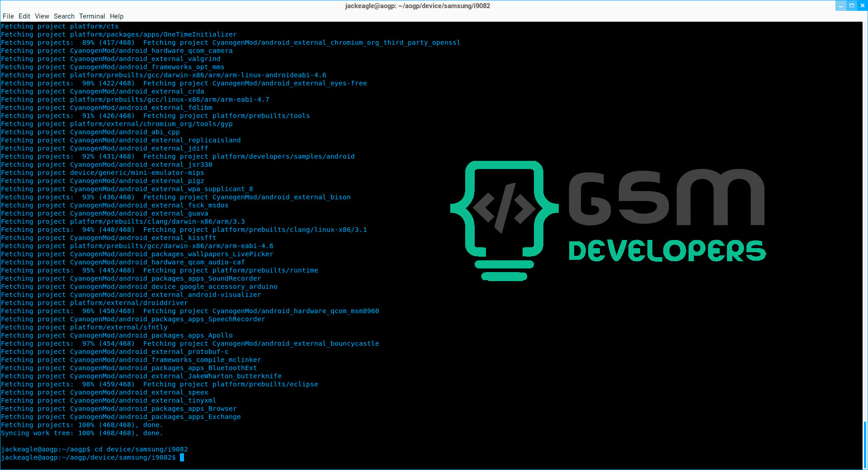Screen dimensions: 868x470
Task: Click the 94% (440/468) progress line
Action: 184,230
